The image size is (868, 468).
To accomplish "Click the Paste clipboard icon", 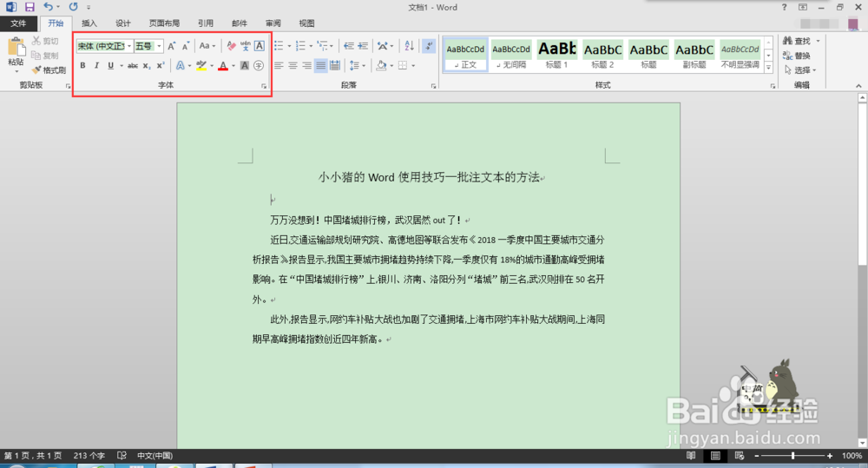I will 16,48.
